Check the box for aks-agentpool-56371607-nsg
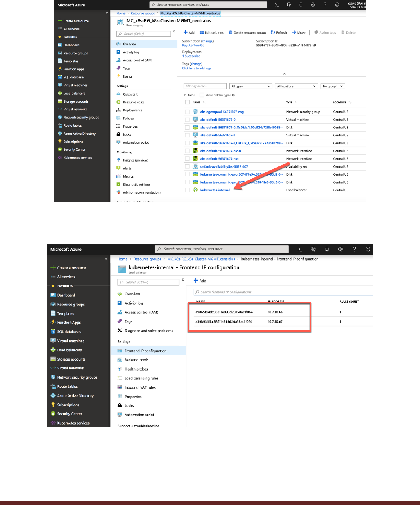 (x=187, y=112)
